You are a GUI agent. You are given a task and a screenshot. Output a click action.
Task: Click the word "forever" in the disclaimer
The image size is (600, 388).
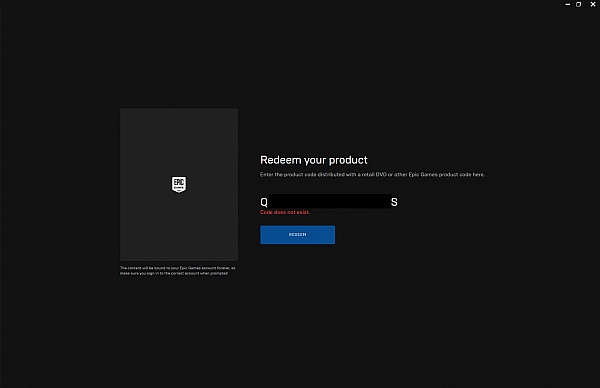(223, 268)
